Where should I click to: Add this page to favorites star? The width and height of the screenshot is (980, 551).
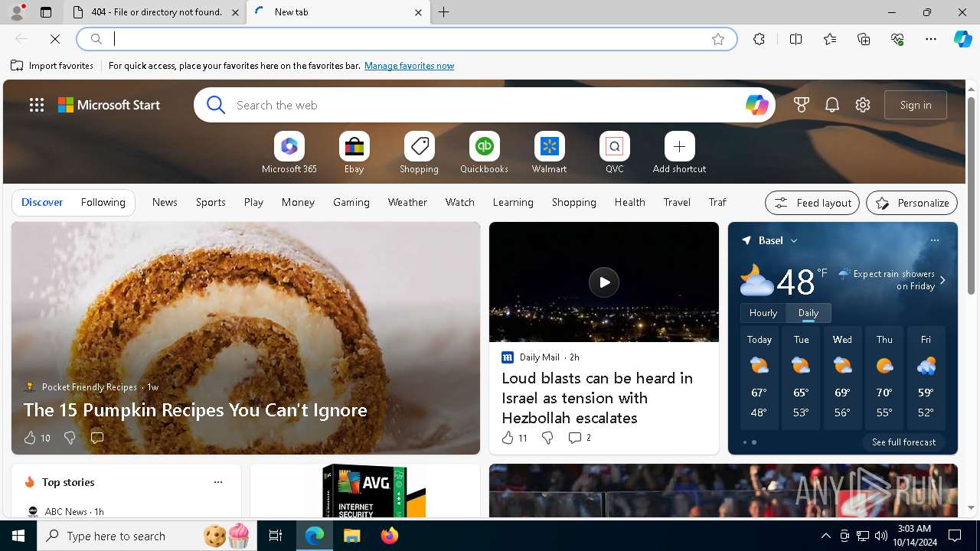718,39
